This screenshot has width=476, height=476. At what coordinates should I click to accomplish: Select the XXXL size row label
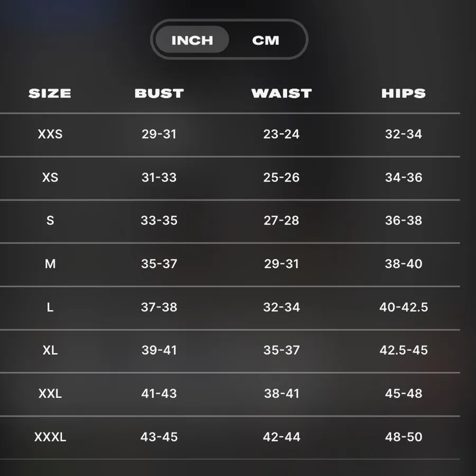pos(50,437)
